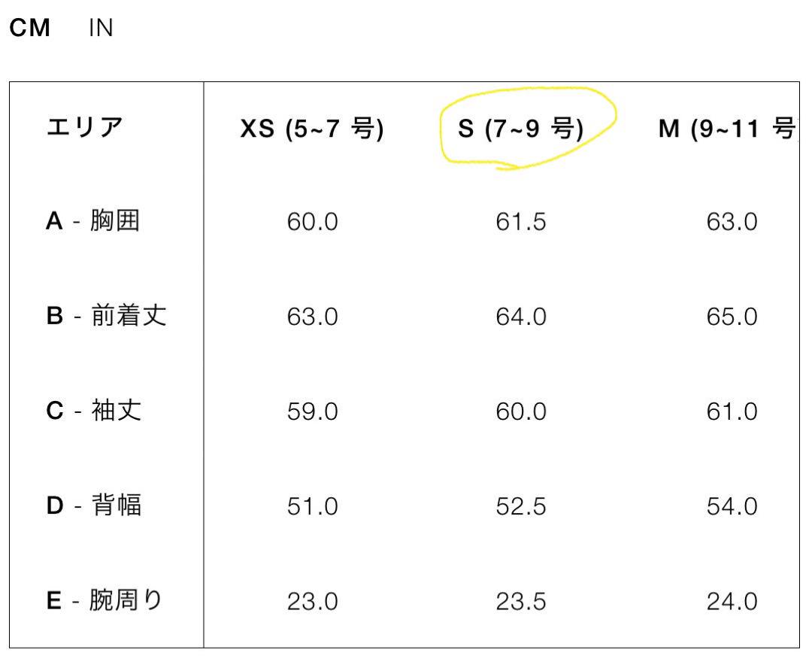
Task: Select the 65.0 front length for M
Action: click(732, 317)
